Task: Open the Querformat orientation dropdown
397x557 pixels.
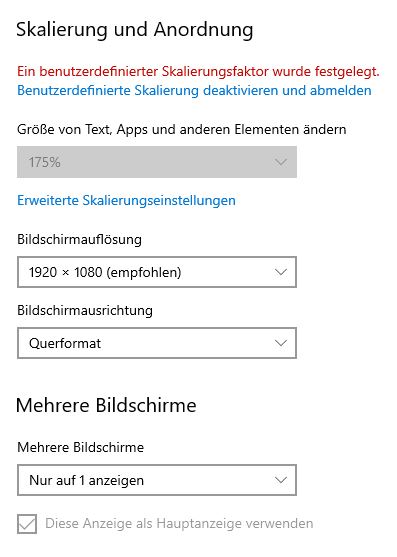Action: tap(157, 343)
